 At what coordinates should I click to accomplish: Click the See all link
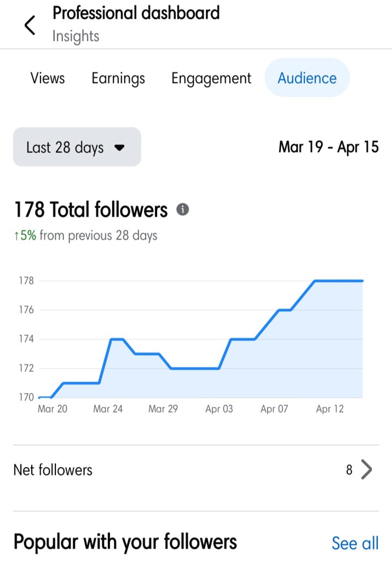(x=355, y=543)
